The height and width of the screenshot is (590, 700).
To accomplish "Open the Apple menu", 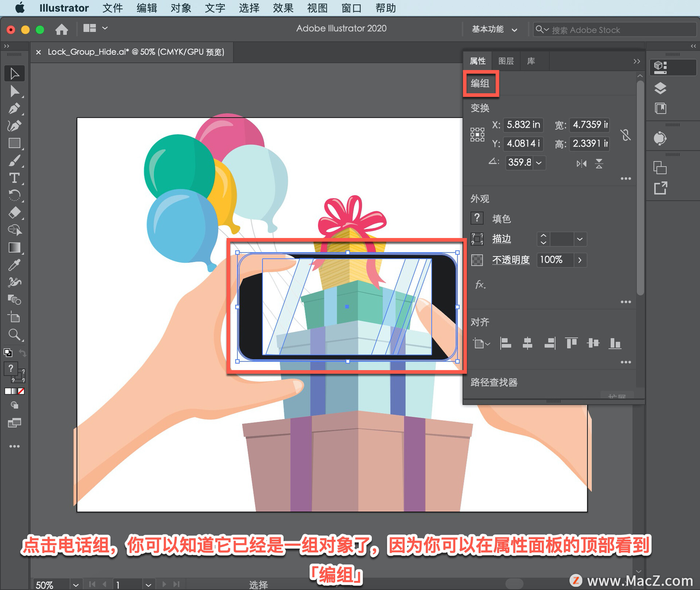I will (x=20, y=8).
